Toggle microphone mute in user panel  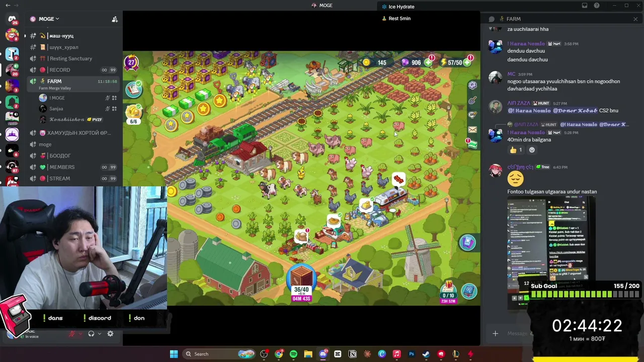[72, 333]
